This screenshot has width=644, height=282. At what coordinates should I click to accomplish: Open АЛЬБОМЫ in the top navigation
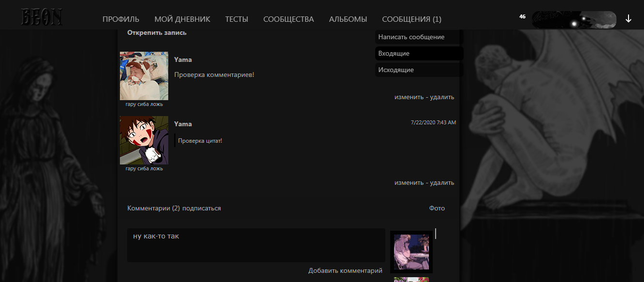pos(348,19)
